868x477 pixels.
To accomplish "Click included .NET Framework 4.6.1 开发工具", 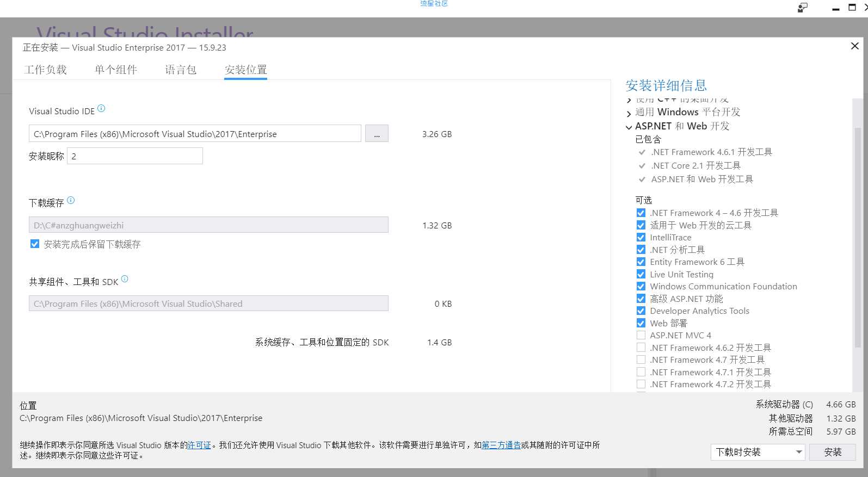I will pyautogui.click(x=711, y=152).
